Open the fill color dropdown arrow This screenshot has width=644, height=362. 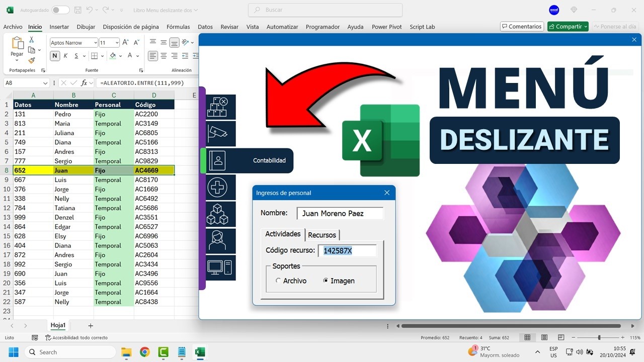[x=121, y=56]
